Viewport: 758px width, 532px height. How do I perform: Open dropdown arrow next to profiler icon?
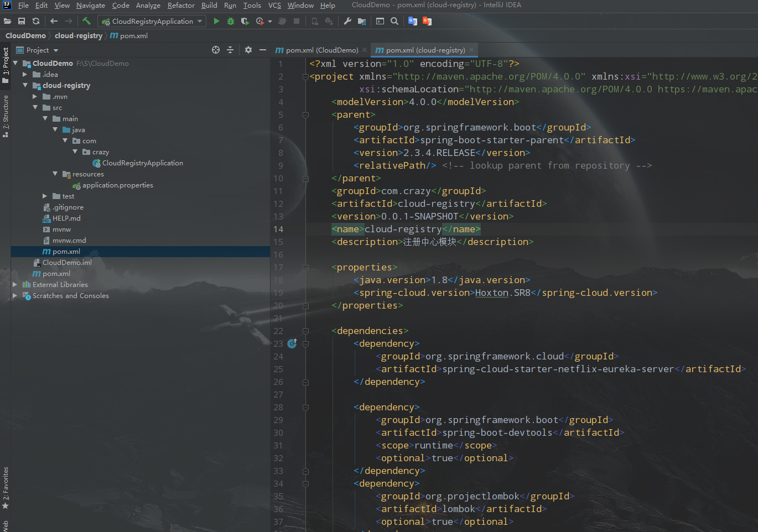pyautogui.click(x=270, y=21)
